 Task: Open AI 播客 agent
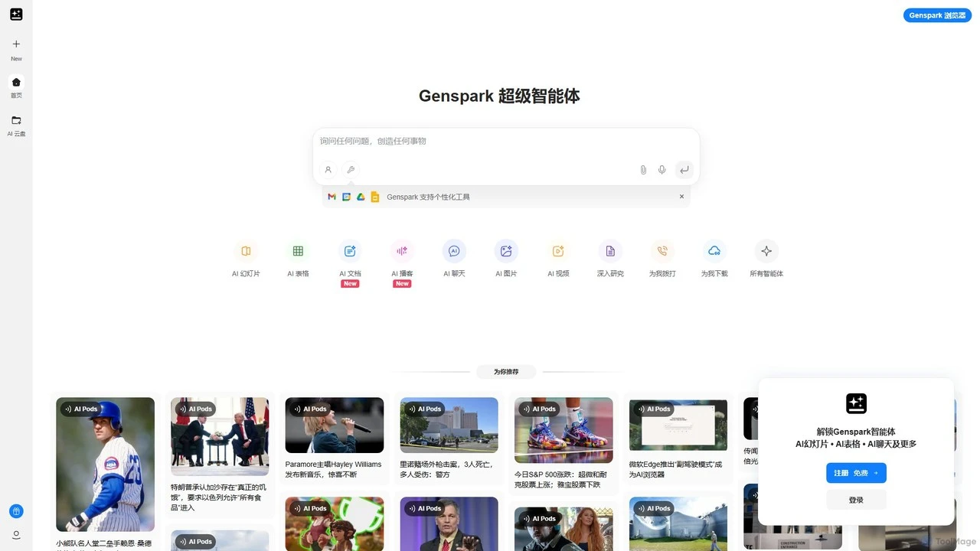pyautogui.click(x=402, y=258)
